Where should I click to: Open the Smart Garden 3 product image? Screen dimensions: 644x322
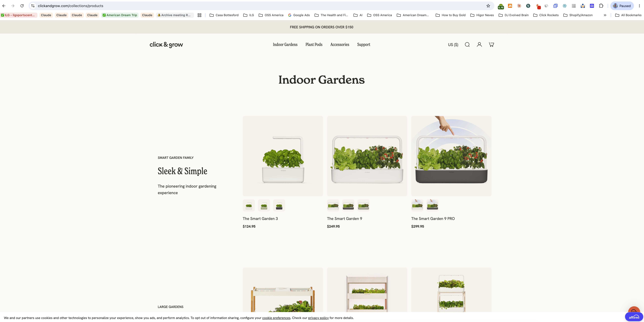tap(283, 156)
